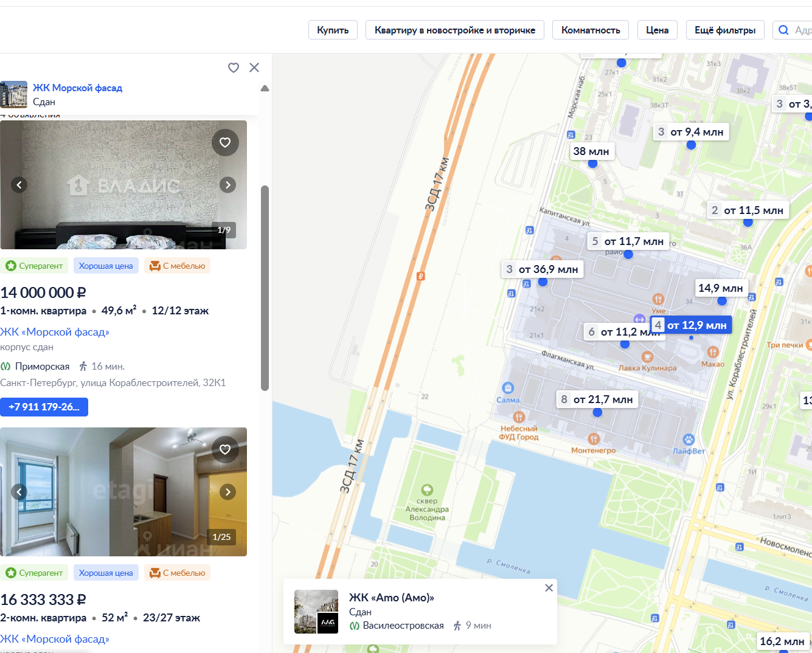Close the ЖК «Amo (Амо)» popup card
The height and width of the screenshot is (653, 812).
pyautogui.click(x=549, y=588)
